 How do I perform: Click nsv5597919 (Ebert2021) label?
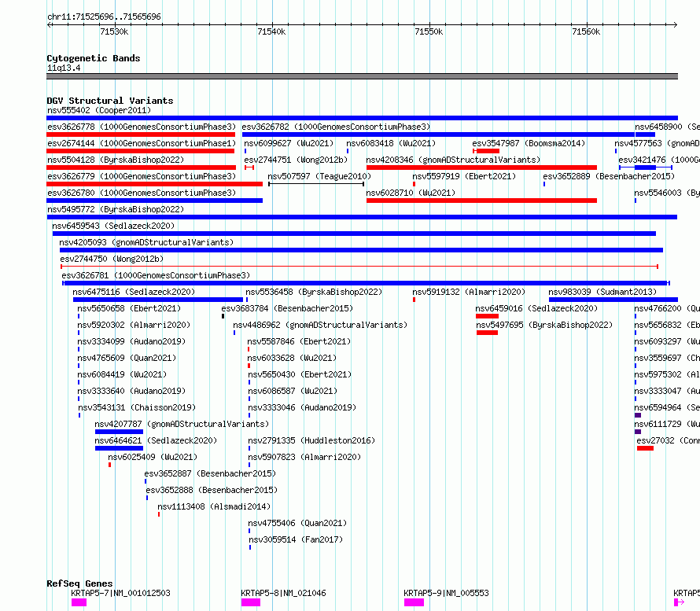click(464, 176)
